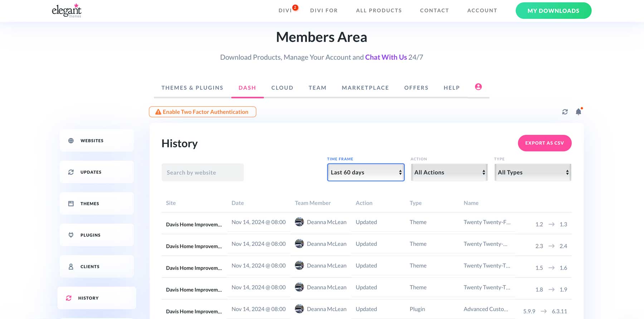Focus the Search by website field
644x319 pixels.
[203, 172]
